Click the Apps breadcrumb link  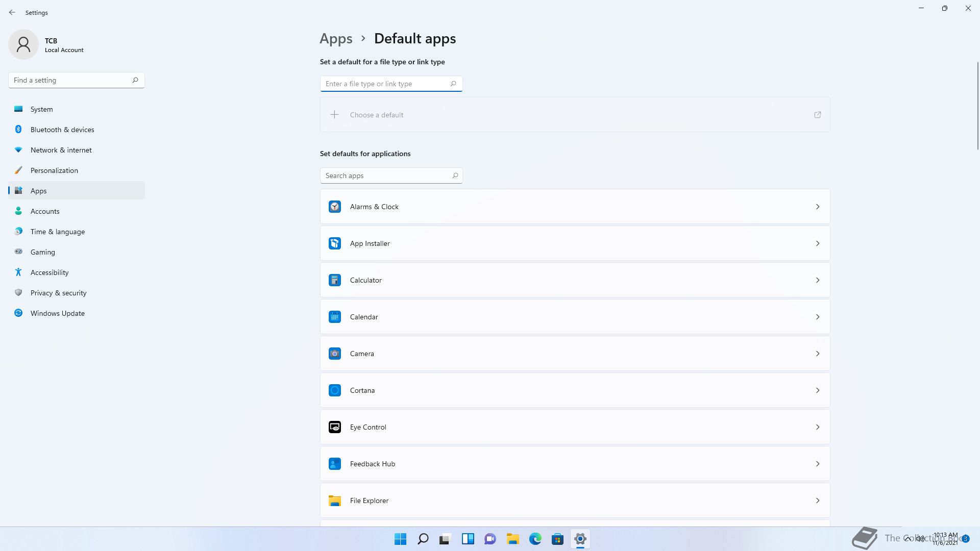pos(336,39)
